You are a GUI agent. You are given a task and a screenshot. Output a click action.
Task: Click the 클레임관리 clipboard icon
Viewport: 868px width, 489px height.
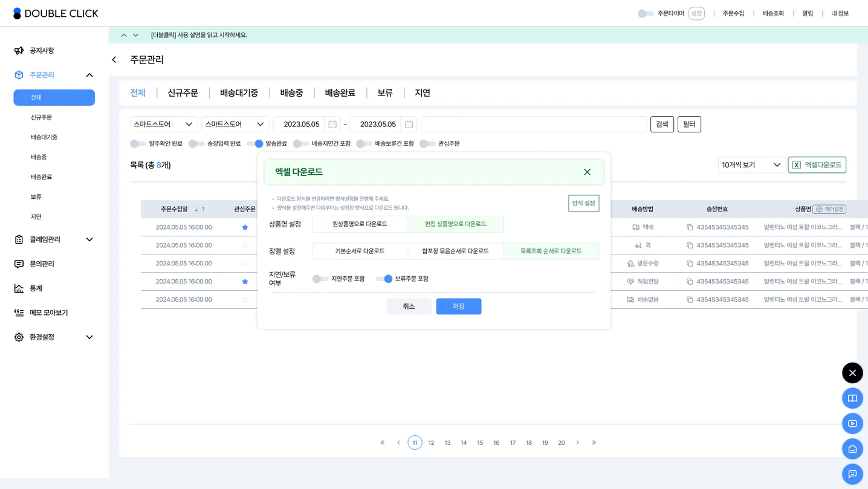coord(19,239)
